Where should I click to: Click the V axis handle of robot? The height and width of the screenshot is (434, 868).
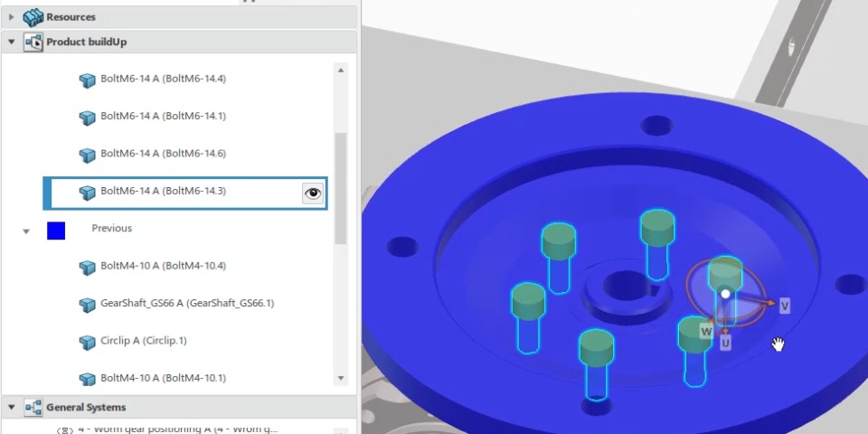click(785, 306)
